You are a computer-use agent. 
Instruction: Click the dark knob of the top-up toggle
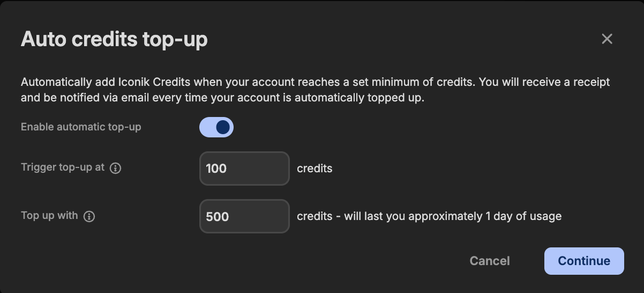pyautogui.click(x=223, y=127)
